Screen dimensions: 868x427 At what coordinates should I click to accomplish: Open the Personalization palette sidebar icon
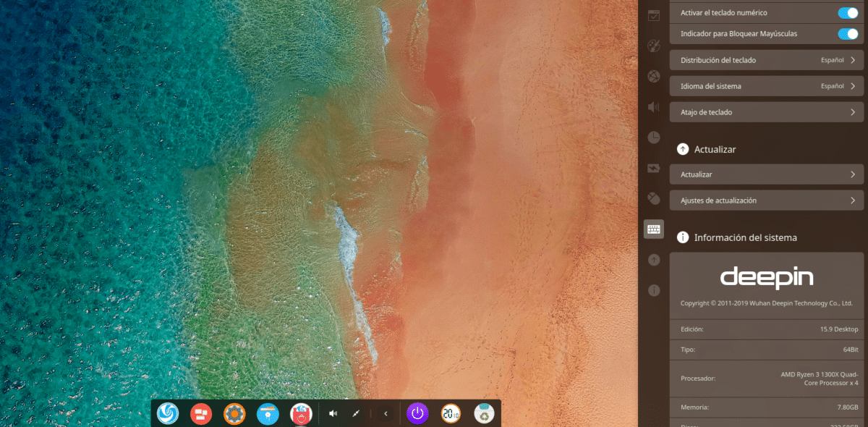(654, 46)
